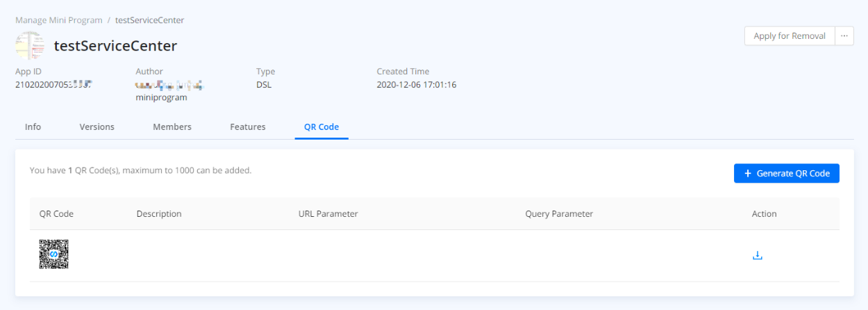Go back to Manage Mini Program breadcrumb
Viewport: 868px width, 310px height.
[59, 20]
